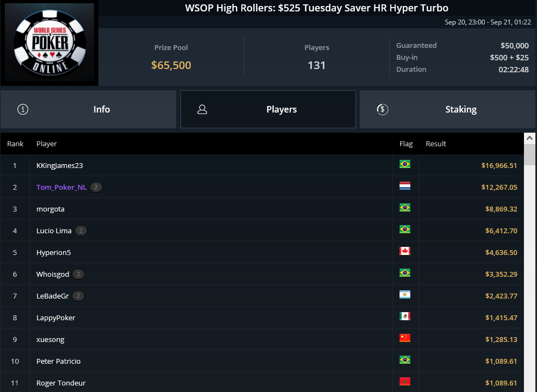Click the Brazil flag next to KKingJames23

(x=405, y=164)
